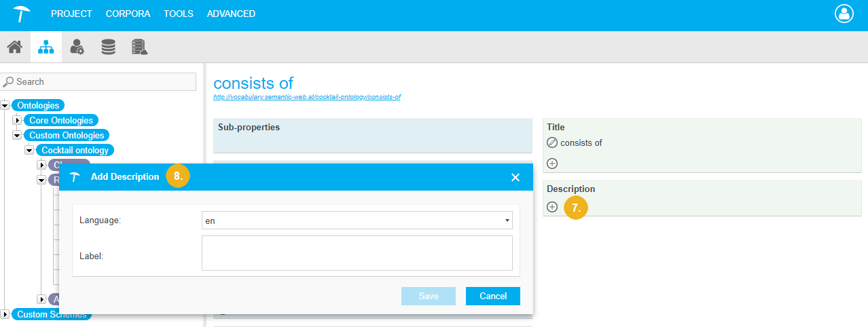Expand the Core Ontologies node
Image resolution: width=868 pixels, height=327 pixels.
pos(17,121)
